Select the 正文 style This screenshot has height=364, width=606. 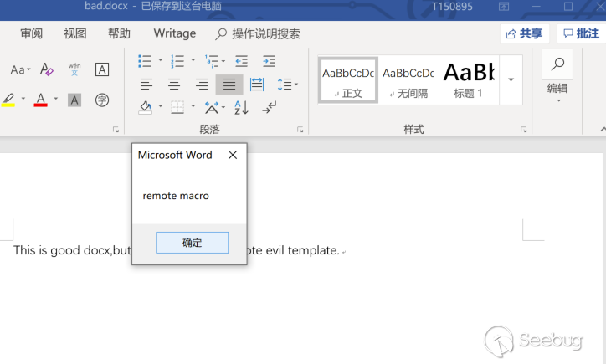(348, 80)
